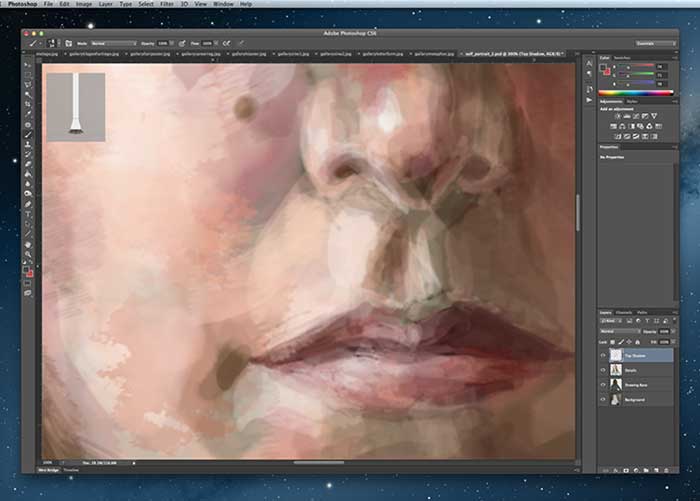Hide the Details layer

603,370
